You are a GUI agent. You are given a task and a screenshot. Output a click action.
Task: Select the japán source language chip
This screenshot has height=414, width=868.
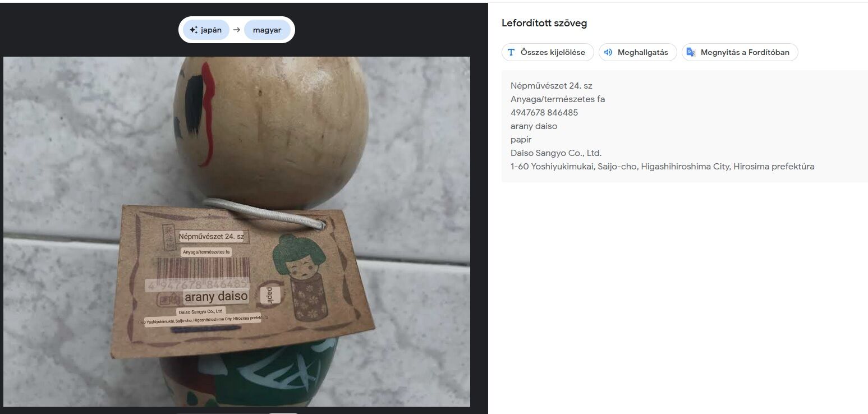[206, 30]
